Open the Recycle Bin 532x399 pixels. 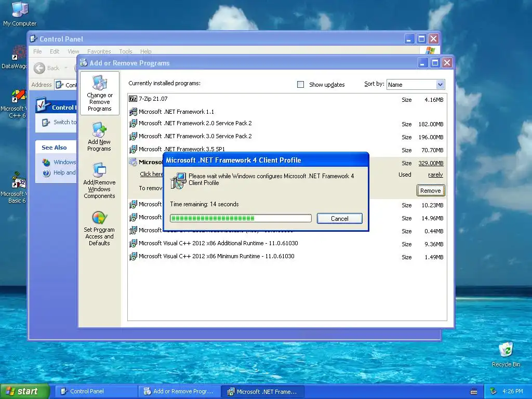(506, 354)
